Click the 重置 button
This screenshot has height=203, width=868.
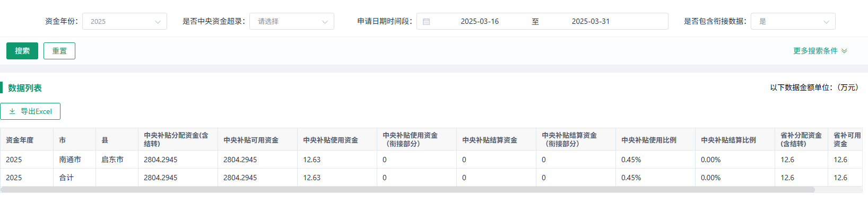click(x=59, y=51)
